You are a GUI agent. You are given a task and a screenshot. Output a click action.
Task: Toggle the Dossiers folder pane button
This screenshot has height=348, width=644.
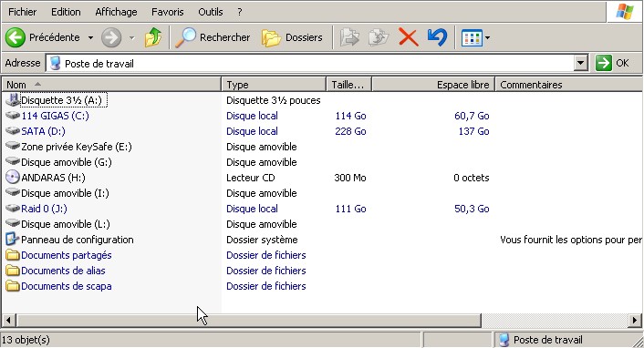(x=292, y=37)
